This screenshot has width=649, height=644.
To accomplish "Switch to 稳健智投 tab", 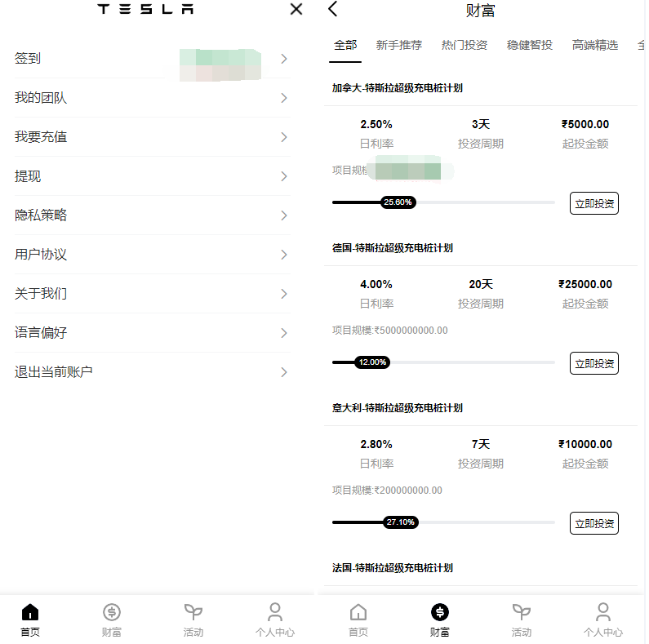I will (x=529, y=45).
